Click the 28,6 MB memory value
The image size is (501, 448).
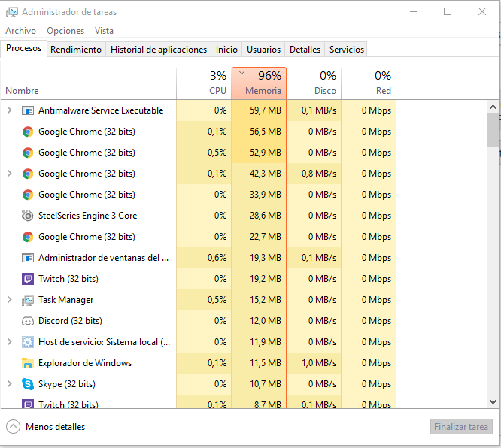point(266,216)
